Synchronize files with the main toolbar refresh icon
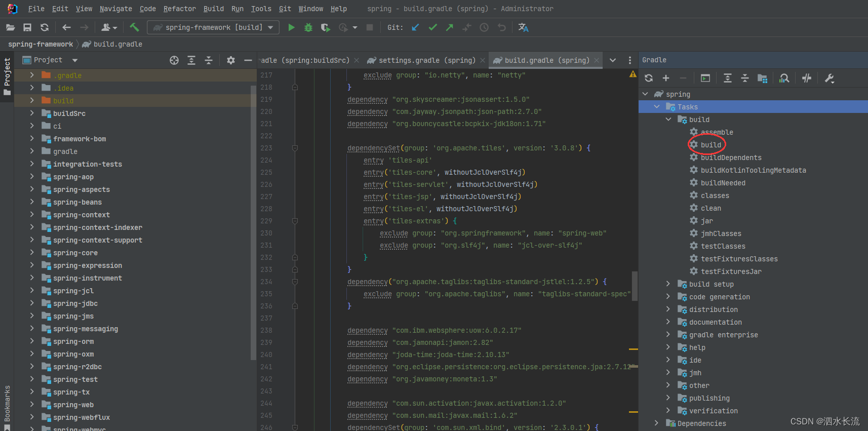Image resolution: width=868 pixels, height=431 pixels. pyautogui.click(x=45, y=27)
